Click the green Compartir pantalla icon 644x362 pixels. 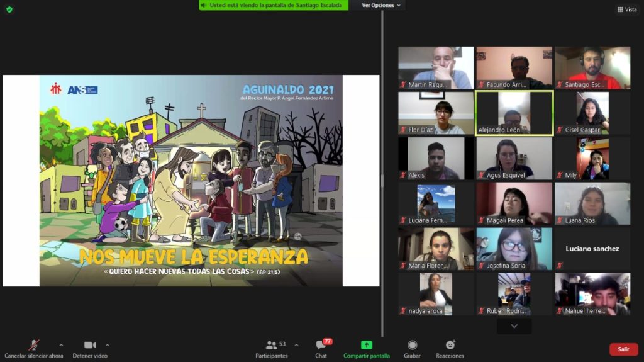coord(367,345)
